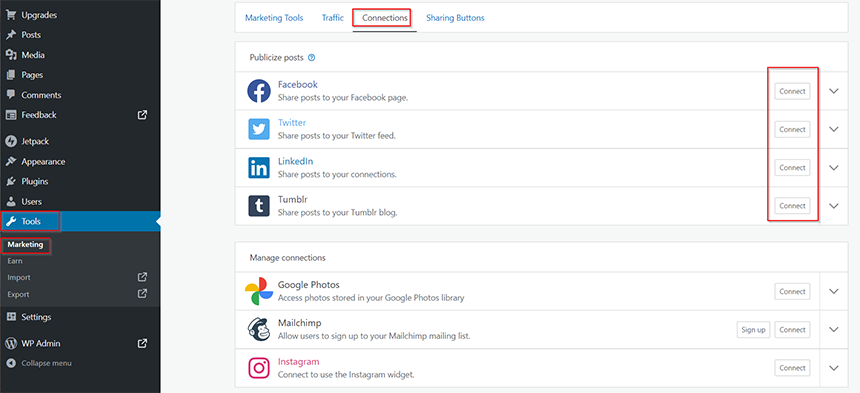Click the Tumblr logo icon
Screen dimensions: 860x393
click(258, 206)
